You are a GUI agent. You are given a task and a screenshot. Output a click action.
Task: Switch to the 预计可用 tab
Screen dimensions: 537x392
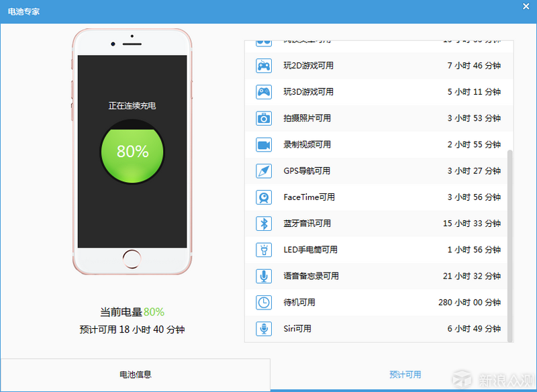coord(405,375)
